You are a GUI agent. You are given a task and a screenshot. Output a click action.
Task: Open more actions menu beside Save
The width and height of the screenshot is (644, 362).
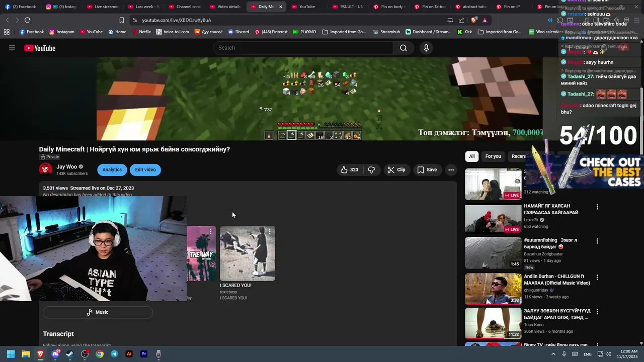pos(451,169)
